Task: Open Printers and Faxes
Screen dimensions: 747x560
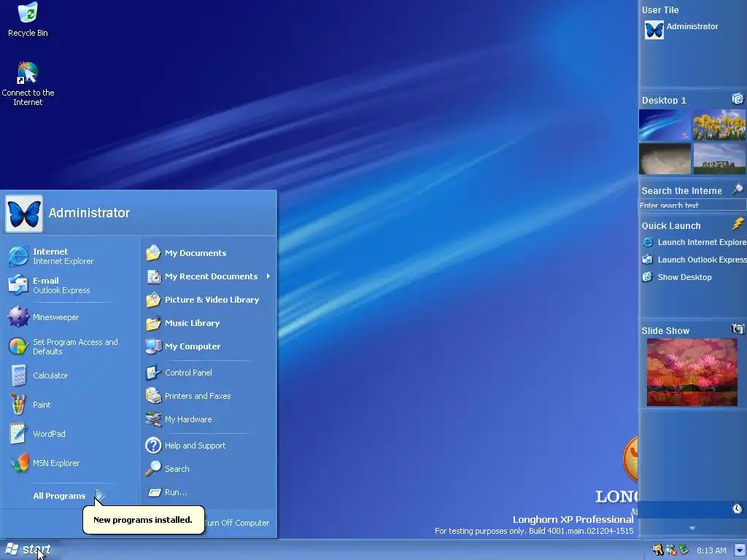Action: 188,396
